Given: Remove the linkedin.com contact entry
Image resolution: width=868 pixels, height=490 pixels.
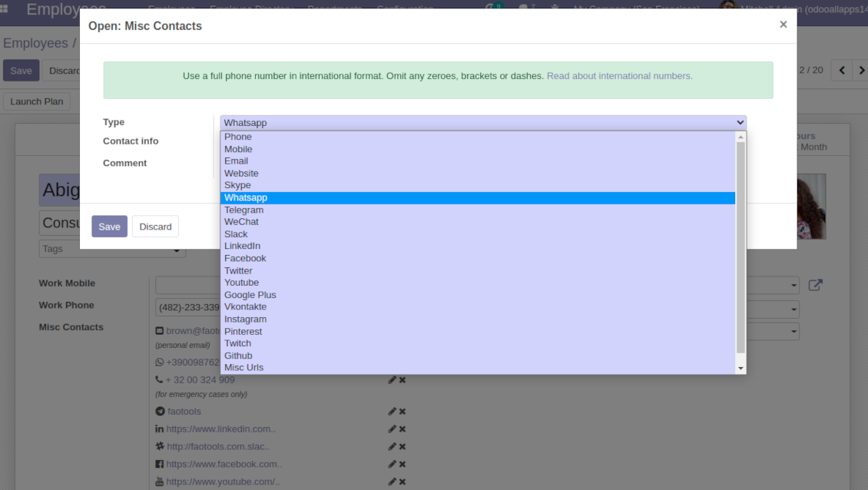Looking at the screenshot, I should click(403, 429).
